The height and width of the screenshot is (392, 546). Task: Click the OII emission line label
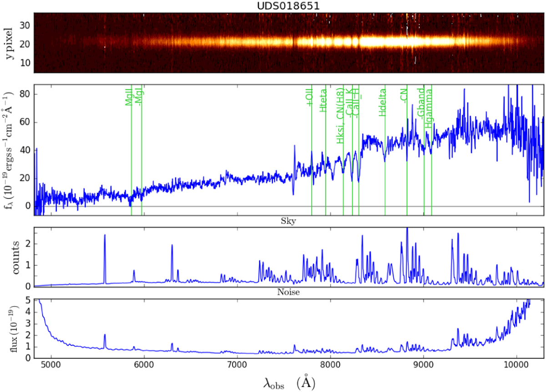tap(309, 98)
